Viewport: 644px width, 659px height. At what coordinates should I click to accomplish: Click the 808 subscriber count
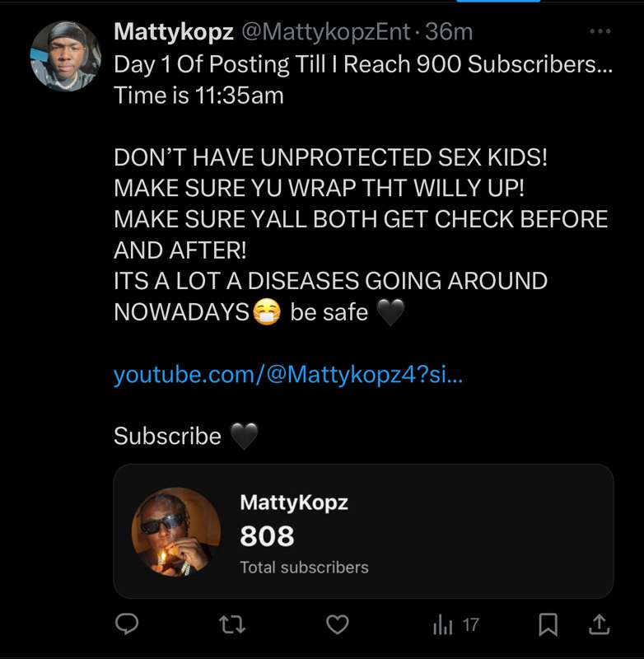[267, 536]
